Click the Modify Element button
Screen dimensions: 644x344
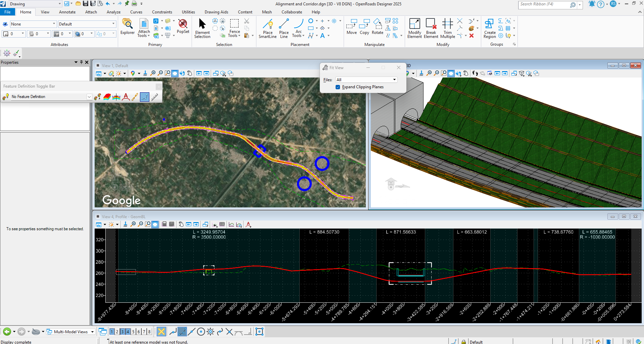click(x=414, y=28)
